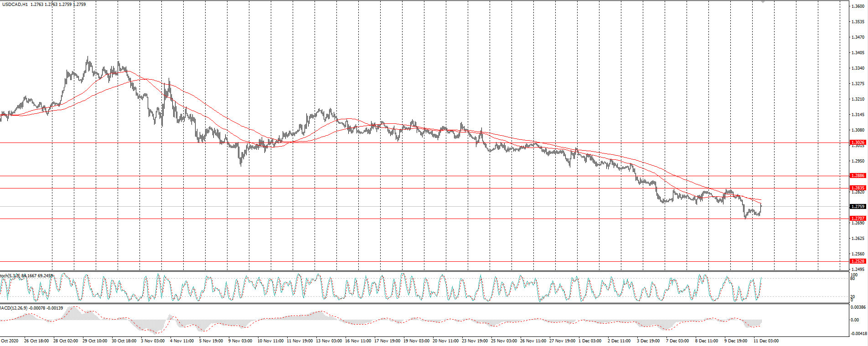The image size is (868, 346).
Task: Click the 1.3600 value on the price scale
Action: click(x=858, y=6)
